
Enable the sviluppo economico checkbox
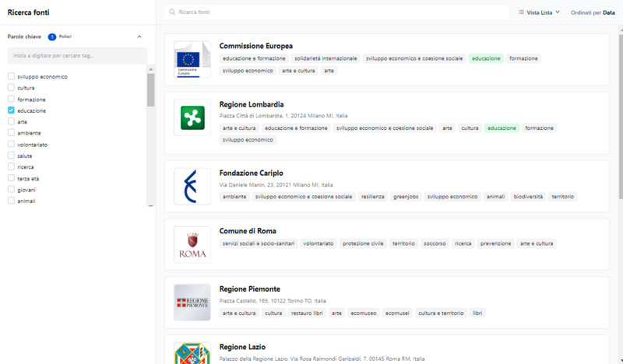tap(11, 76)
